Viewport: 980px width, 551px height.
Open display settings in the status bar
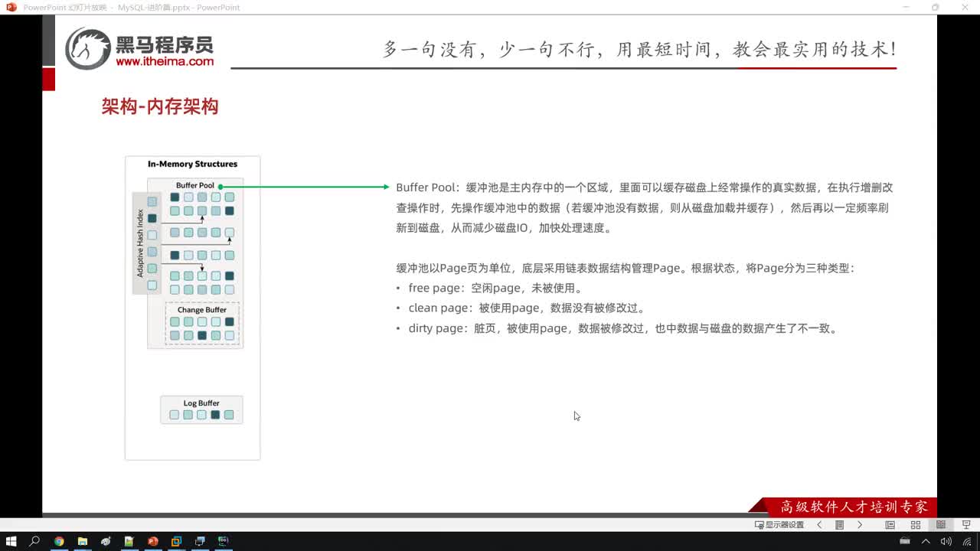pos(779,525)
